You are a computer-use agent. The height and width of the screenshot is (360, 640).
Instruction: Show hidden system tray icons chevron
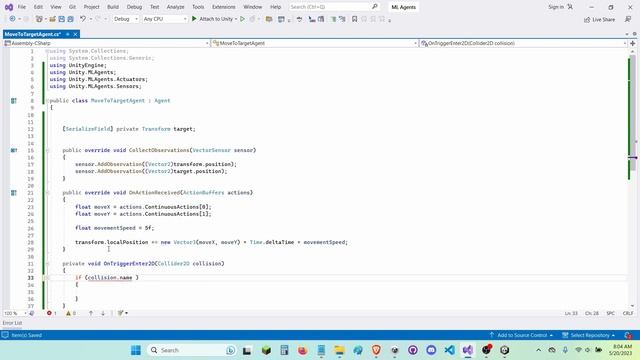coord(538,350)
